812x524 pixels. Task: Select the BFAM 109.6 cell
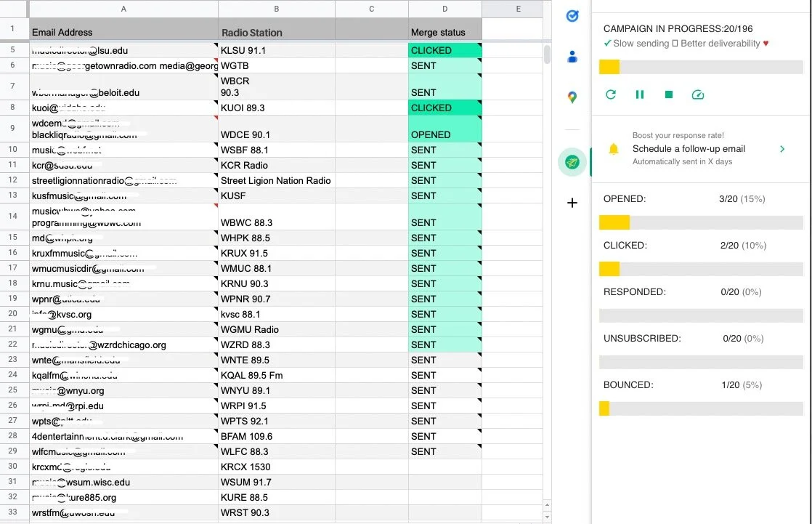tap(277, 436)
